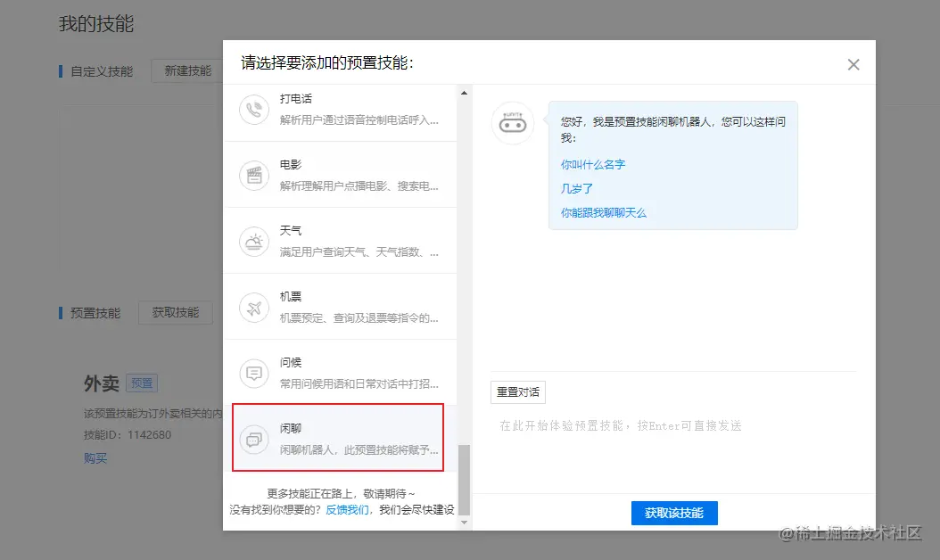Select the 闲聊 skill title
Screen dimensions: 940x560
[x=290, y=429]
